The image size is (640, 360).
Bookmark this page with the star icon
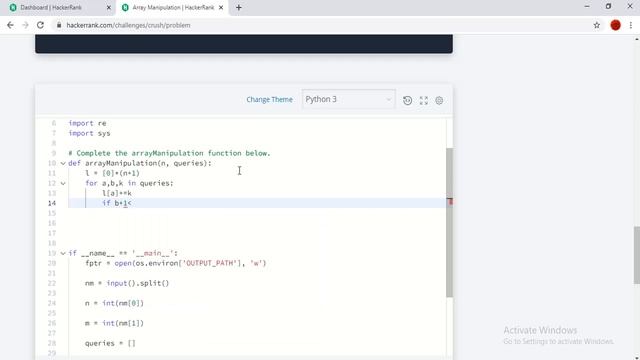click(x=597, y=25)
